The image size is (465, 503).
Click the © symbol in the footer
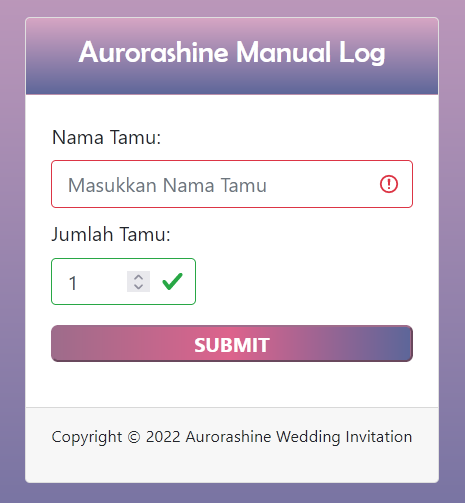[x=134, y=437]
